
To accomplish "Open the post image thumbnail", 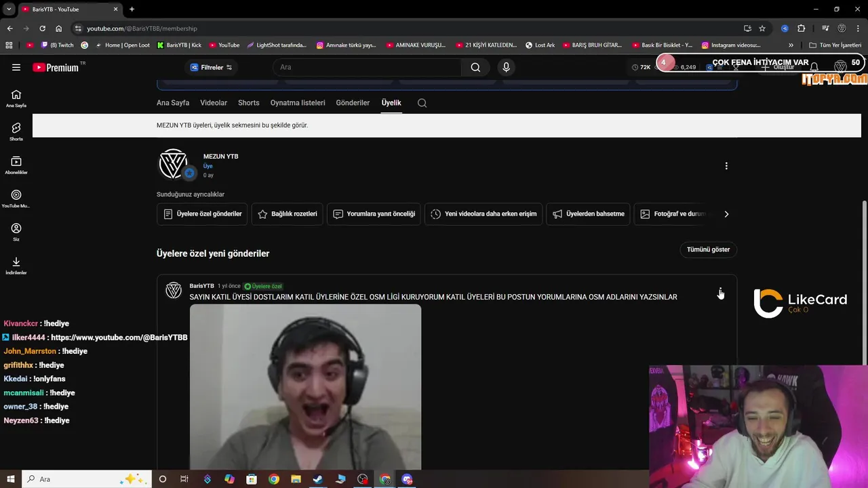I will pos(305,386).
